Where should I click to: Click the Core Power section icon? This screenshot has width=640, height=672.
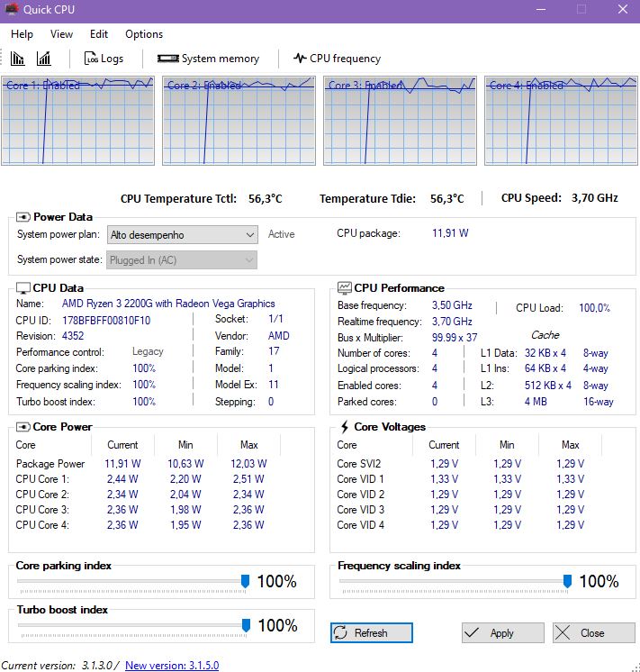[23, 427]
